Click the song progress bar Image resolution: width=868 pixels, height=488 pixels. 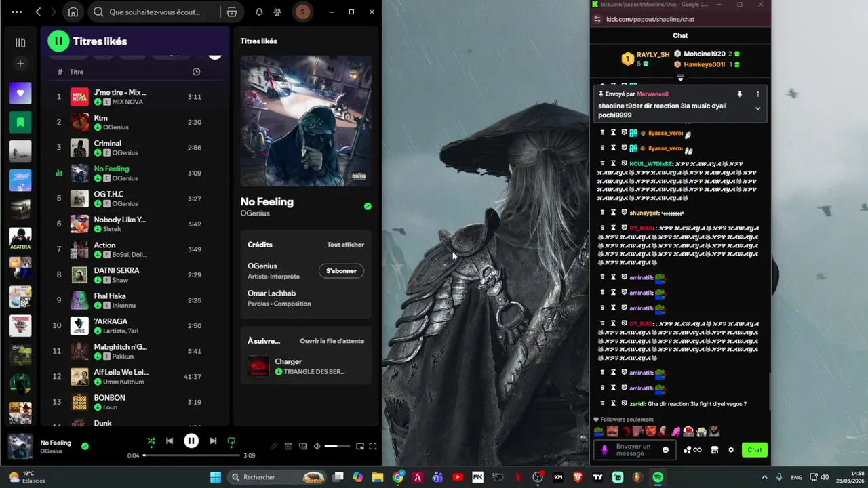tap(191, 455)
